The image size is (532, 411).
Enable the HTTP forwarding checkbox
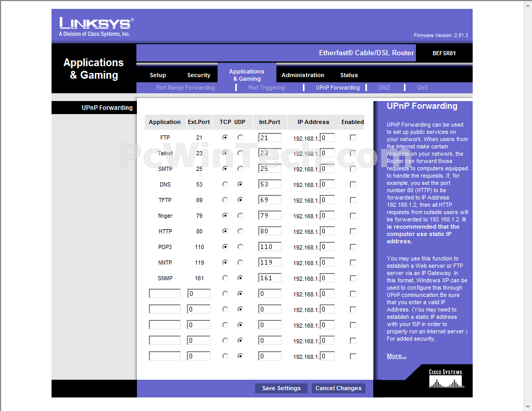tap(353, 231)
